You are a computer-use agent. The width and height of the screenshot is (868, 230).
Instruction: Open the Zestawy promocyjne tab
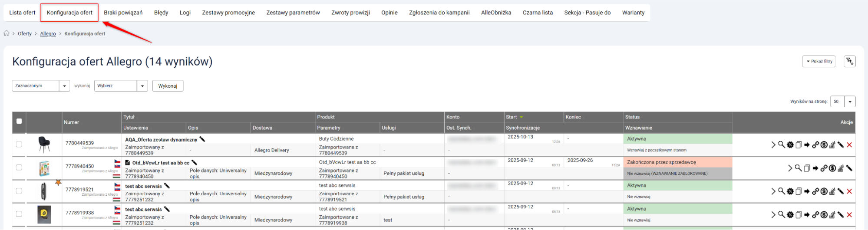tap(228, 13)
